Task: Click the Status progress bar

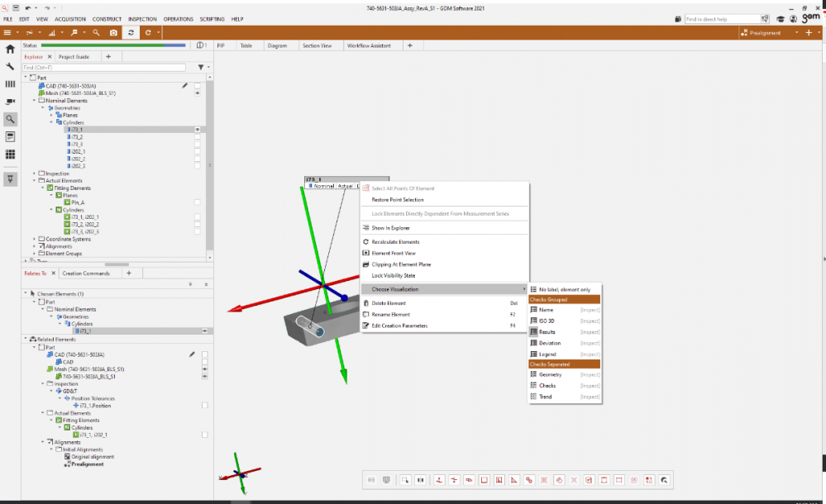Action: [x=116, y=45]
